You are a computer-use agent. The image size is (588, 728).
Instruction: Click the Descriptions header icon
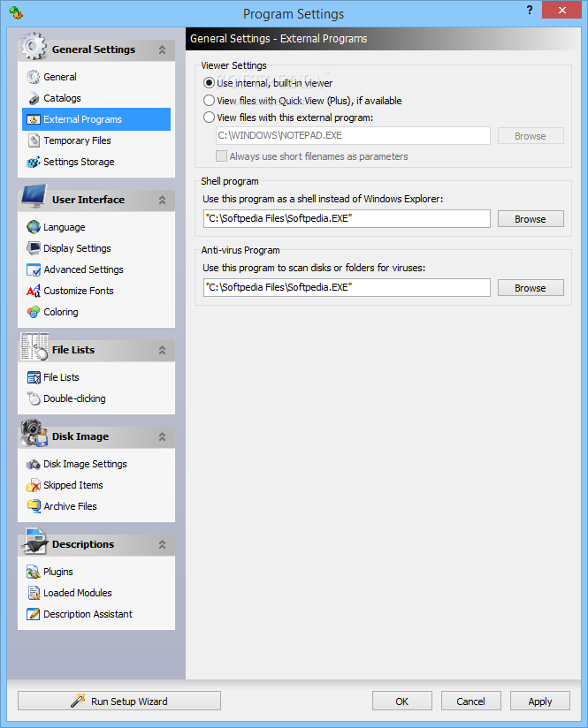[x=35, y=542]
